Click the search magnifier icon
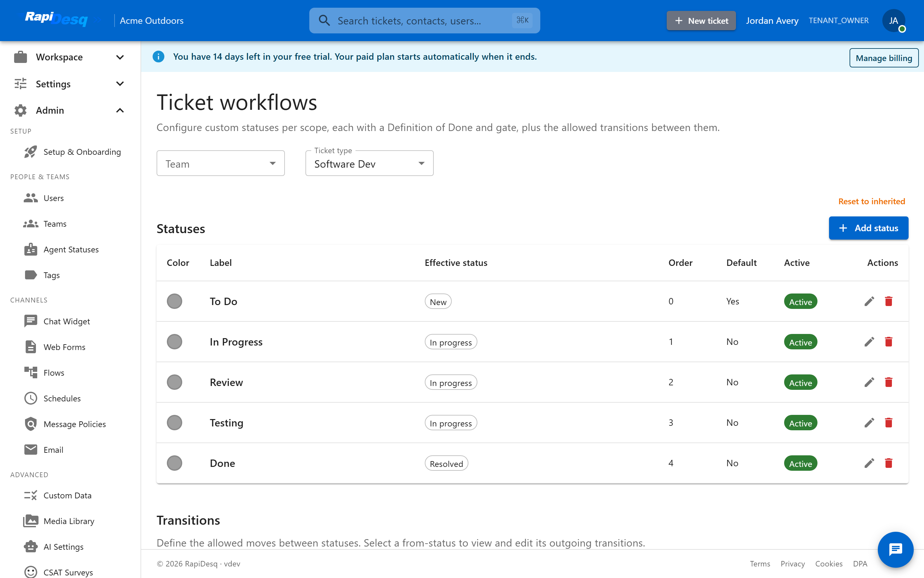This screenshot has width=924, height=578. pos(324,21)
